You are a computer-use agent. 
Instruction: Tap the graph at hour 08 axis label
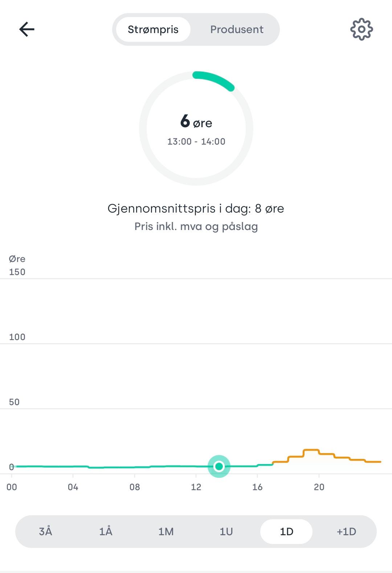(135, 487)
